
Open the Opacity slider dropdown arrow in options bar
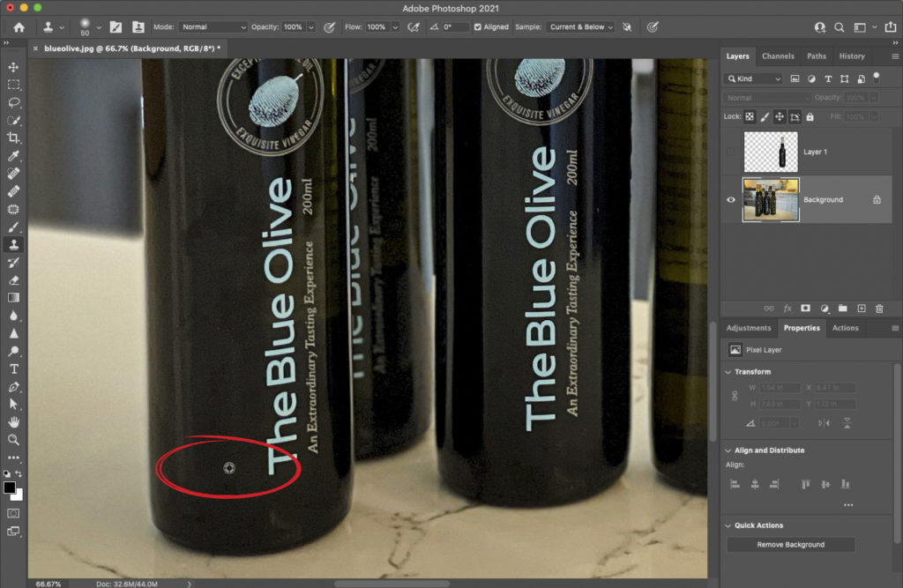coord(311,27)
